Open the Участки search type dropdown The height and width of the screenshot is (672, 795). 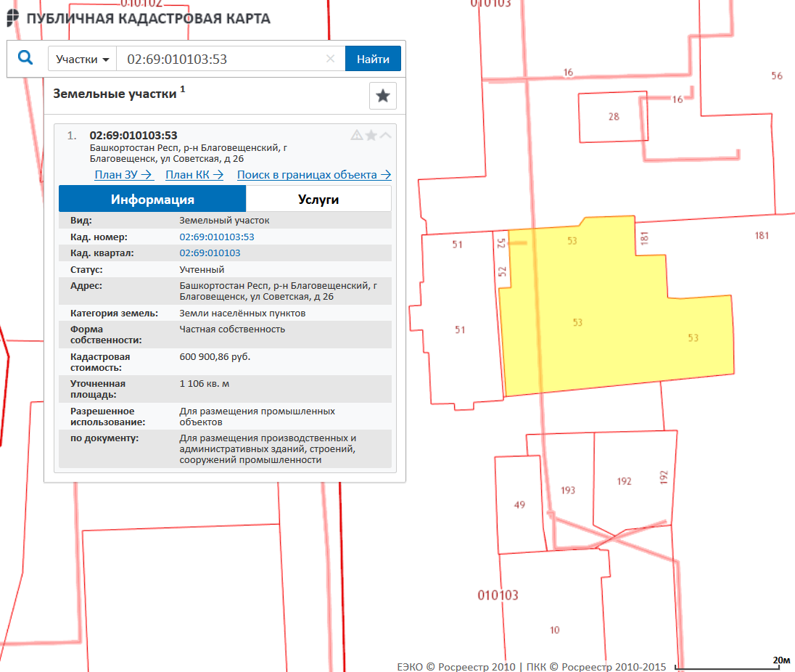click(82, 59)
